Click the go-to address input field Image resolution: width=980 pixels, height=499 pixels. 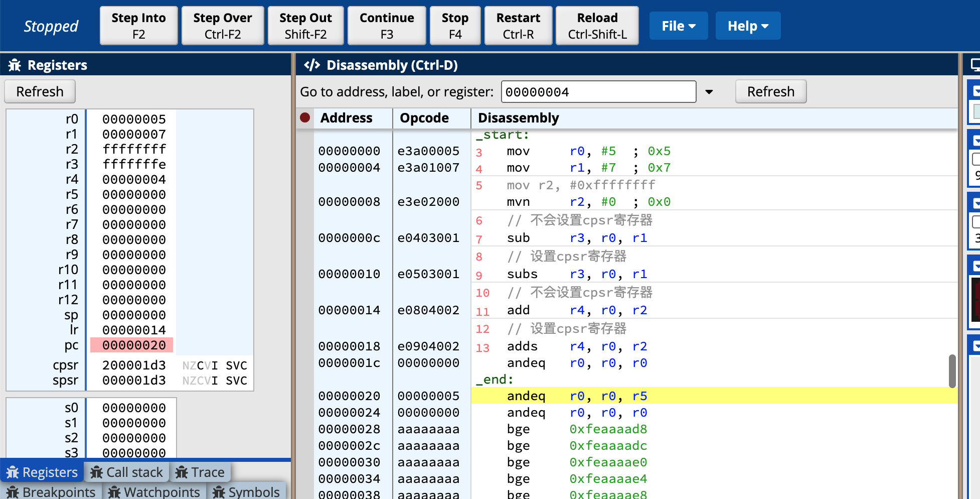coord(598,92)
